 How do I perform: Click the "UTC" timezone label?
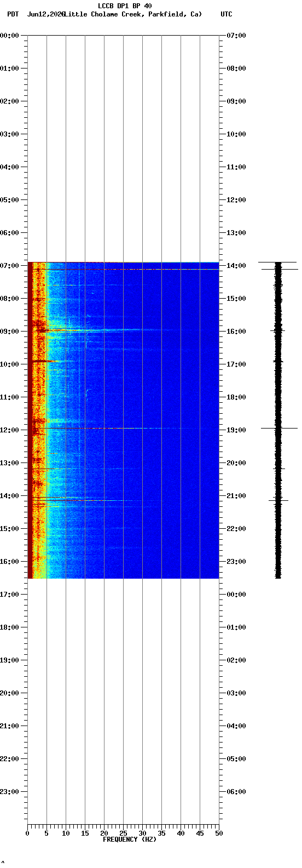(x=226, y=14)
